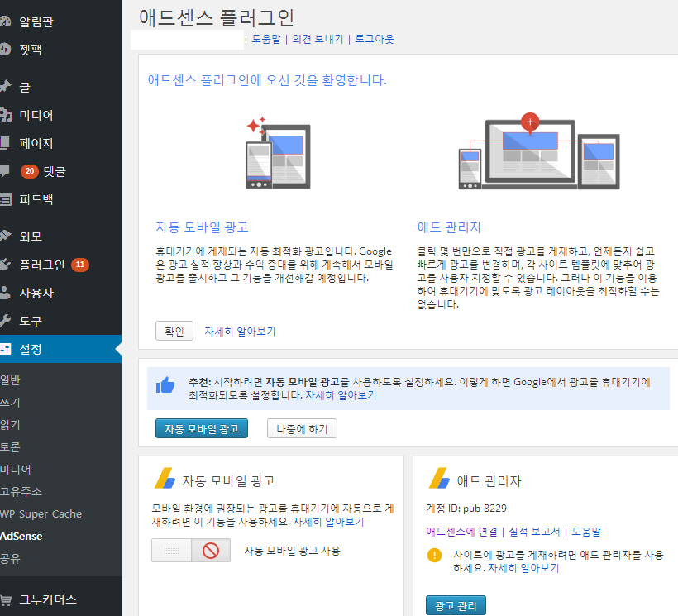678x616 pixels.
Task: Click 자세히 알아보기 next to 확인 button
Action: point(240,332)
